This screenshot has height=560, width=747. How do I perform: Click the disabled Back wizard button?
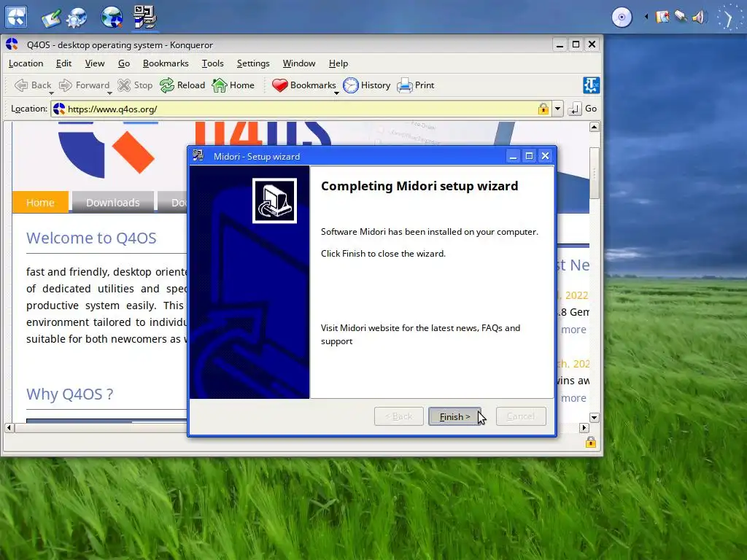click(x=399, y=416)
